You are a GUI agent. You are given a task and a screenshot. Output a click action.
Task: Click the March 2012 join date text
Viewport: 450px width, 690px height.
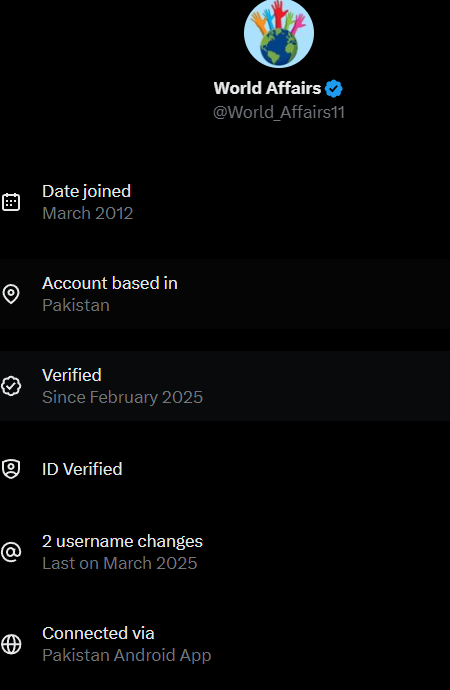pos(88,213)
